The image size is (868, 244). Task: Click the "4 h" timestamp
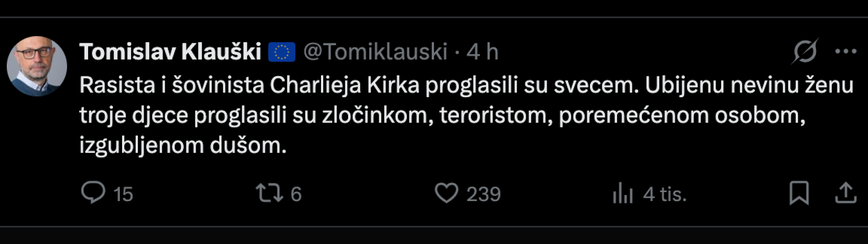pyautogui.click(x=482, y=52)
